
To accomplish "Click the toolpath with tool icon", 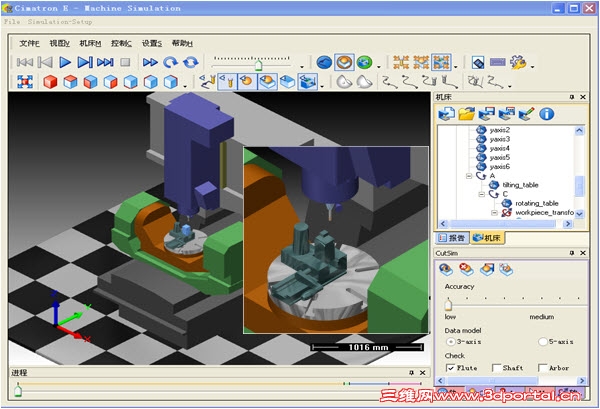I will tap(207, 82).
